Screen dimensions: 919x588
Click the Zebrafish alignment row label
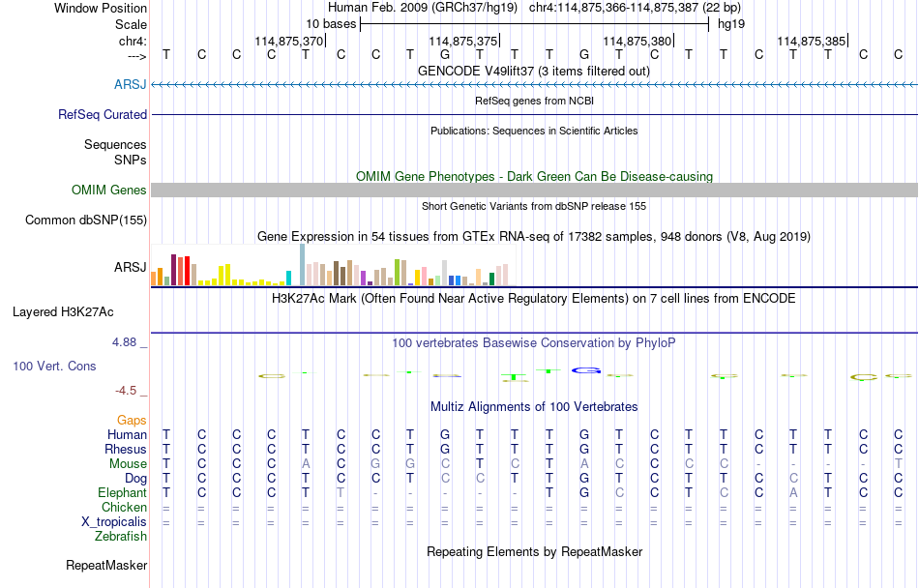pyautogui.click(x=121, y=536)
